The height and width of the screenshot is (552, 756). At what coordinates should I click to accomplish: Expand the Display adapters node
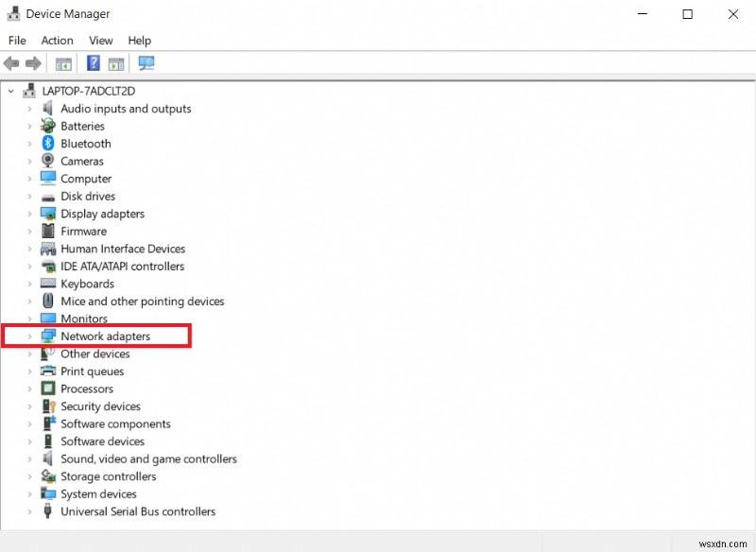click(x=28, y=214)
